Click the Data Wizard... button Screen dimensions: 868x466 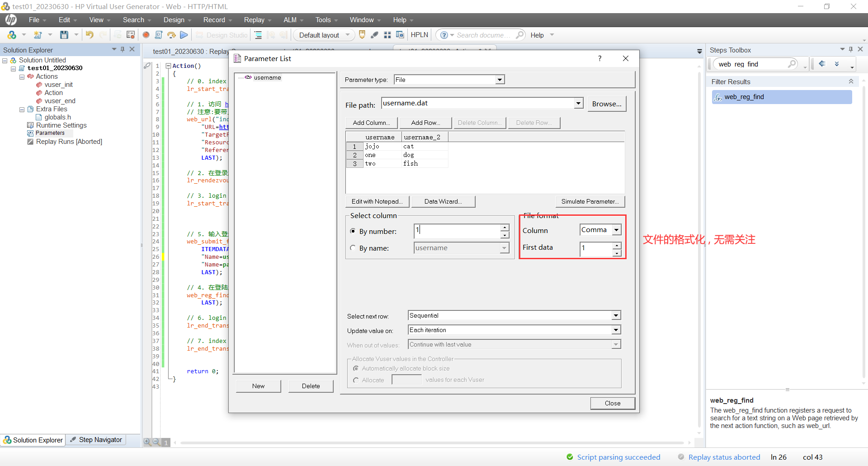[x=443, y=201]
